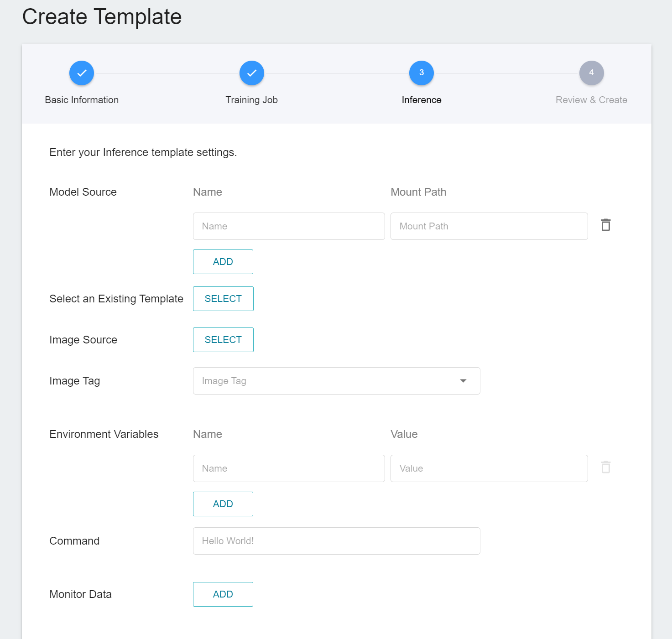Image resolution: width=672 pixels, height=639 pixels.
Task: Click the Training Job step label
Action: [x=252, y=100]
